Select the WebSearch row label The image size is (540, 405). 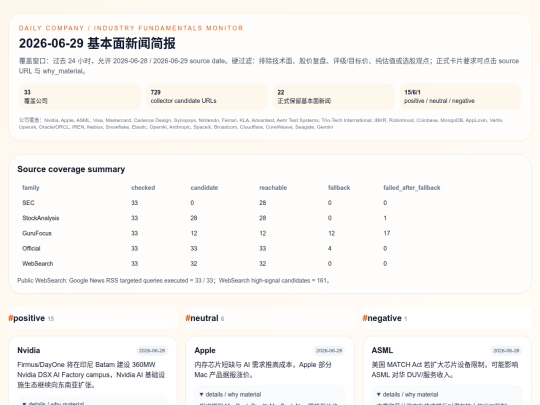point(38,263)
